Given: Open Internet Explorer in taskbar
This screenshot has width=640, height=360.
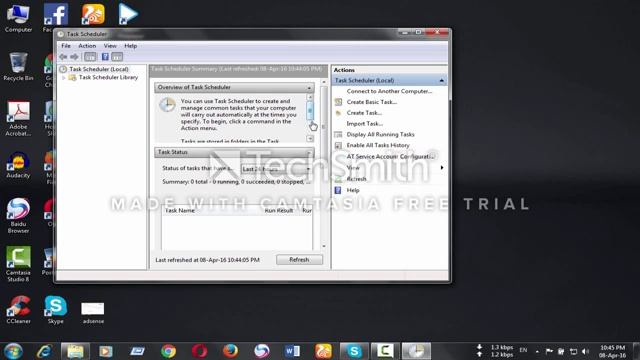Looking at the screenshot, I should point(44,351).
